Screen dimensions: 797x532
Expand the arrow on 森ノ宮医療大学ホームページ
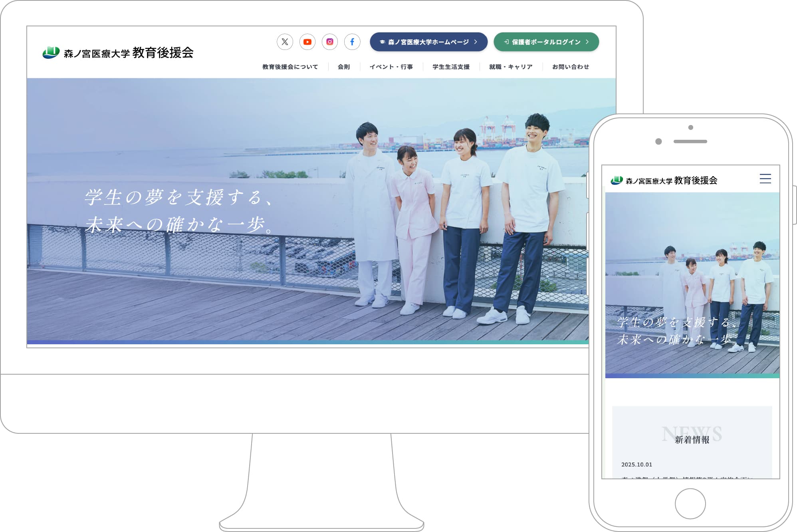(476, 42)
